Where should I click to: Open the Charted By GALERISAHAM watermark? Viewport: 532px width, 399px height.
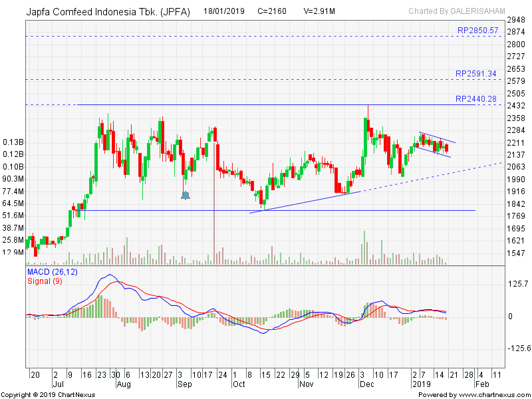coord(456,11)
